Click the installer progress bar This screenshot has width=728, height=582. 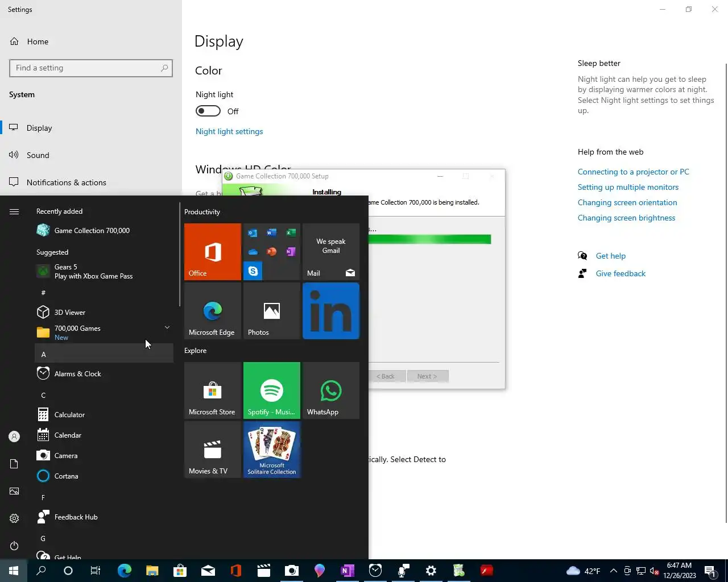point(430,239)
